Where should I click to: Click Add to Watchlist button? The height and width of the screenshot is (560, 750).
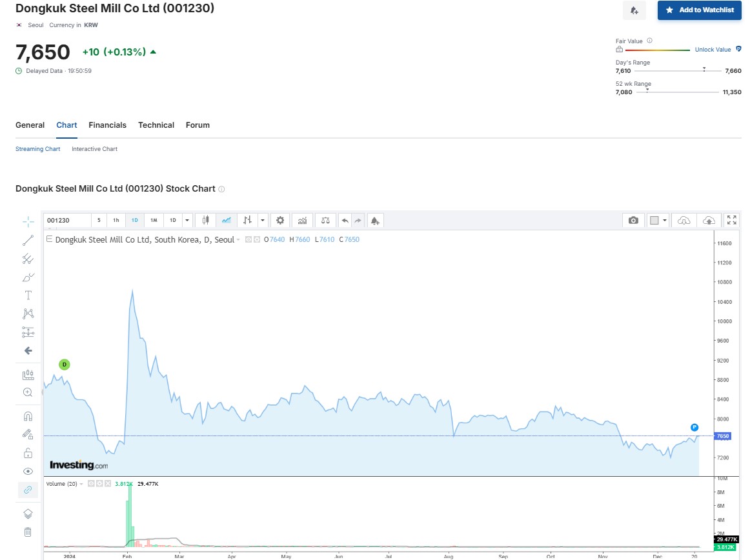[699, 10]
